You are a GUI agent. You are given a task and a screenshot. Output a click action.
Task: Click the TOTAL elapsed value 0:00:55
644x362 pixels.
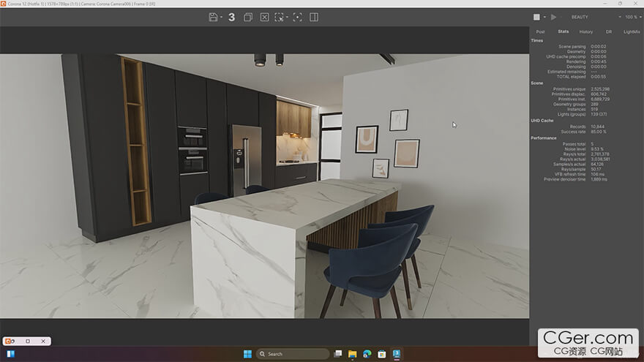[598, 77]
